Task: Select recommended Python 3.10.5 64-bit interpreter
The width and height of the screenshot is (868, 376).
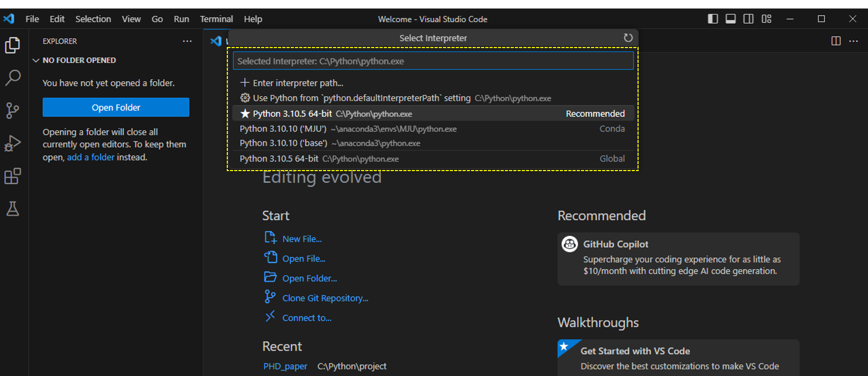Action: click(x=433, y=114)
